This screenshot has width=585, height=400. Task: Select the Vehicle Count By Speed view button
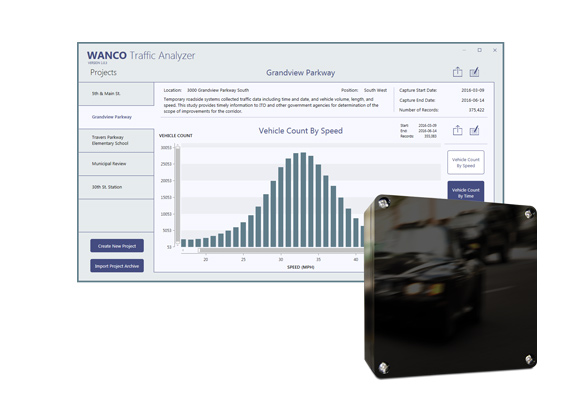tap(466, 162)
